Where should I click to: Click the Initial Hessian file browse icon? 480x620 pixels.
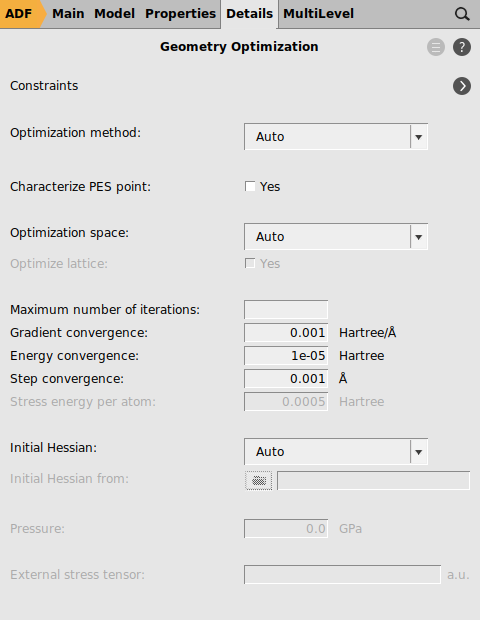[x=259, y=480]
